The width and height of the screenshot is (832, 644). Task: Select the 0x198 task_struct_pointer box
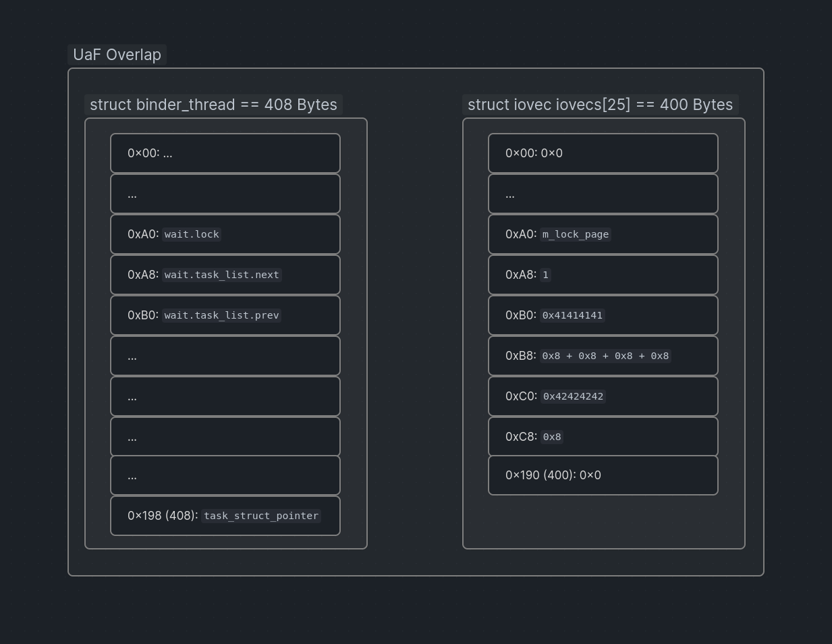click(225, 516)
